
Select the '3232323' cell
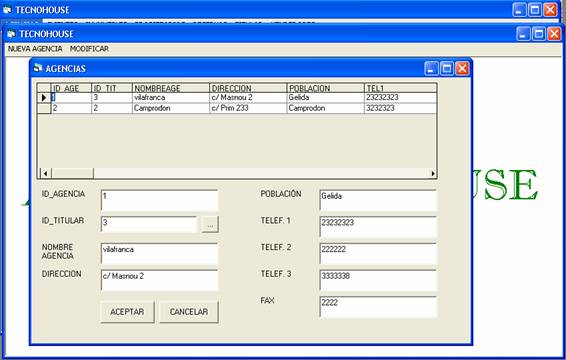point(401,108)
